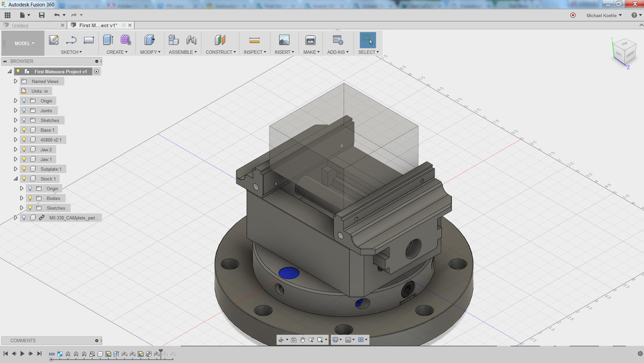Viewport: 644px width, 363px height.
Task: Open the SKETCH menu
Action: point(71,52)
